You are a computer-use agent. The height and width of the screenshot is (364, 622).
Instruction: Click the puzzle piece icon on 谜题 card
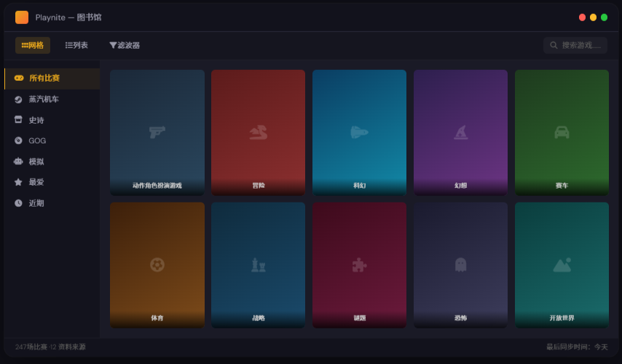tap(359, 264)
